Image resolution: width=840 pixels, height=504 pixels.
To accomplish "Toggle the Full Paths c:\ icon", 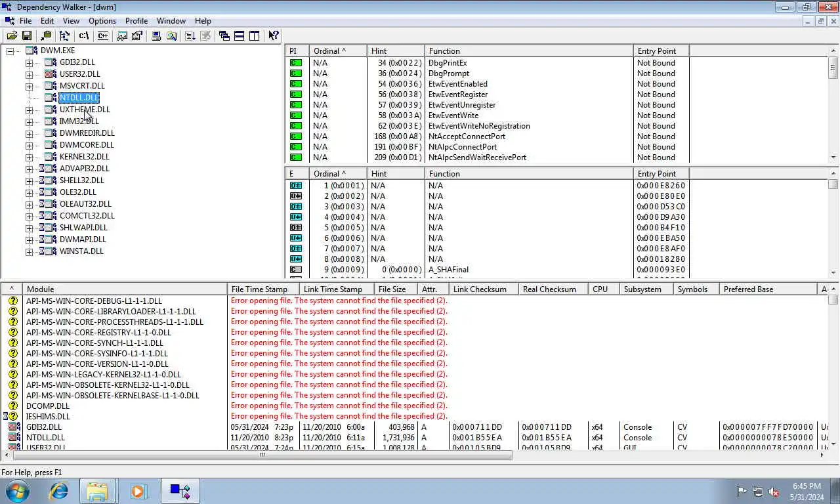I will point(84,36).
